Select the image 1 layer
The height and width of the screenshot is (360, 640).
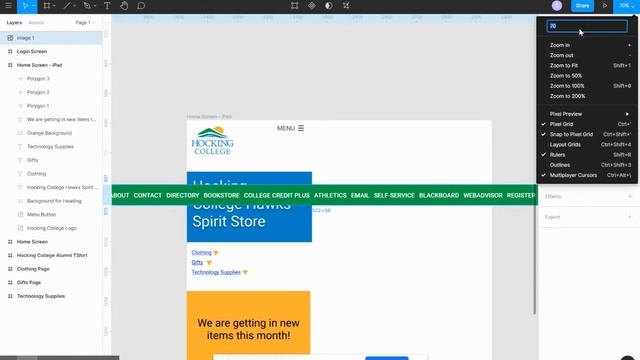pos(51,38)
